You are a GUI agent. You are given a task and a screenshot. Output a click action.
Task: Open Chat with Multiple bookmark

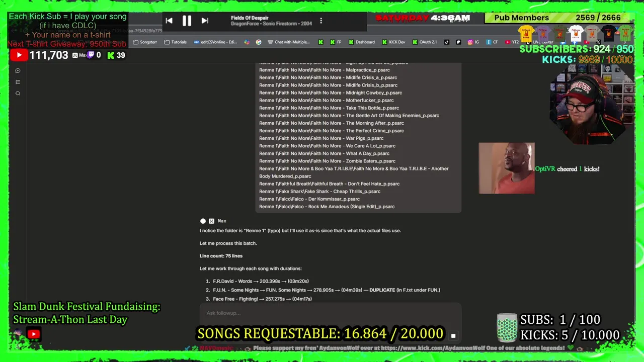pos(289,42)
